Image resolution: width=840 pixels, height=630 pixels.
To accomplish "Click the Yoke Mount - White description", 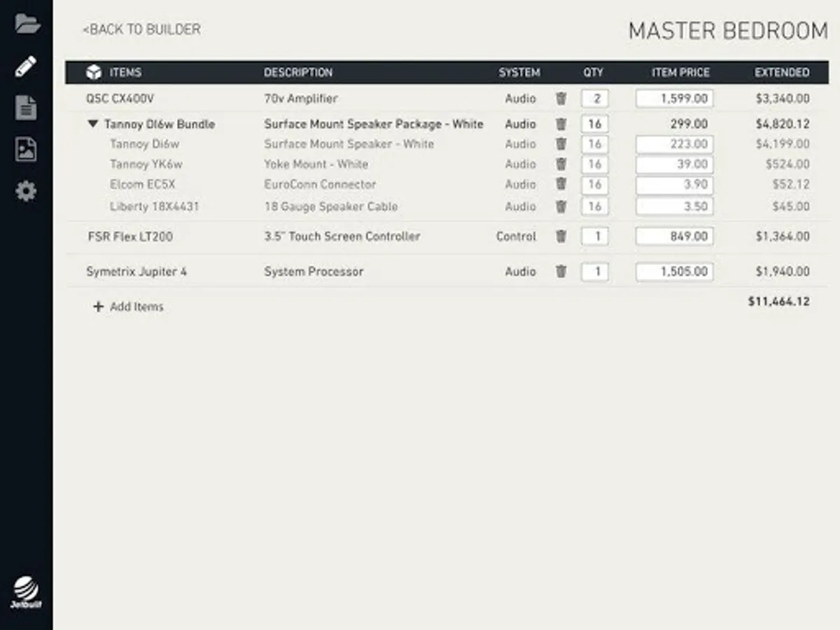I will (316, 164).
